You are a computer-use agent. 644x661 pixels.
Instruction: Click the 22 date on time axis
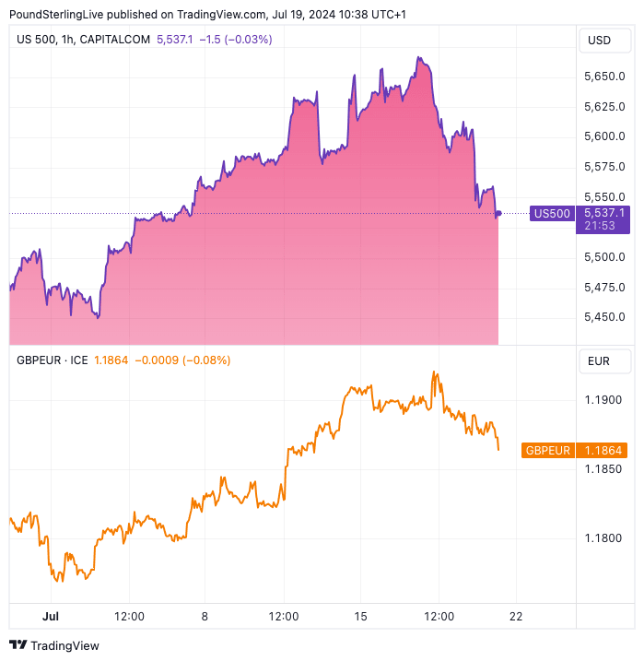tap(516, 616)
